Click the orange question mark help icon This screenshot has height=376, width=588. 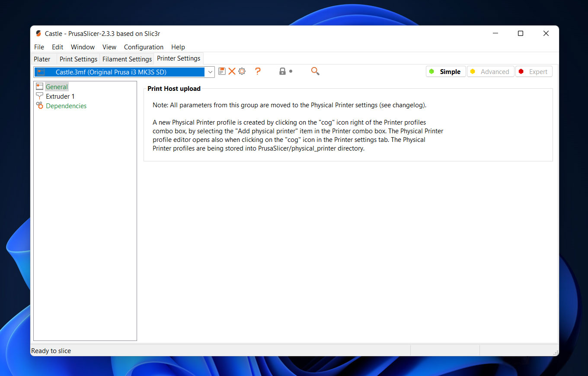coord(258,71)
